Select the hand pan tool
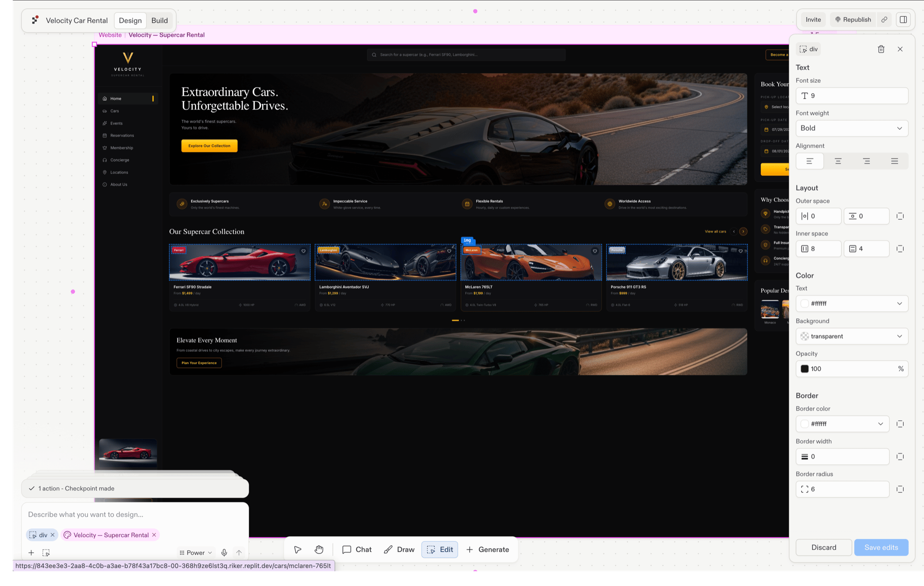 (x=319, y=550)
